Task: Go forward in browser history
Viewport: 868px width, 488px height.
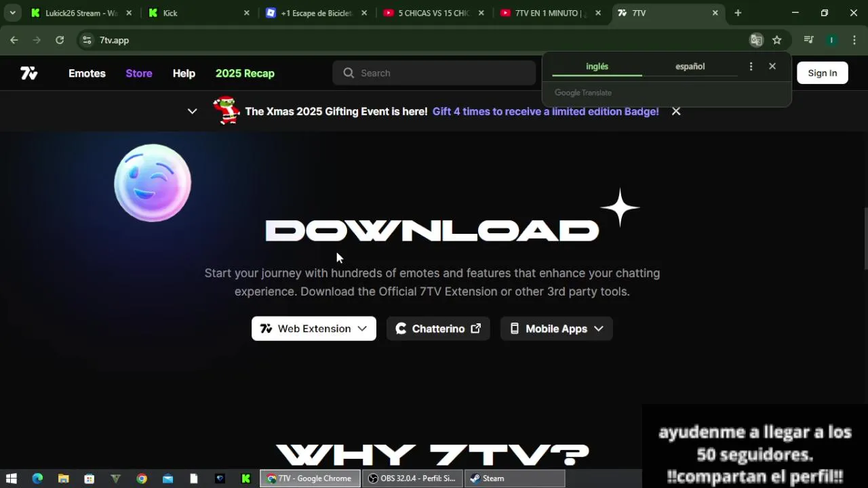Action: 37,40
